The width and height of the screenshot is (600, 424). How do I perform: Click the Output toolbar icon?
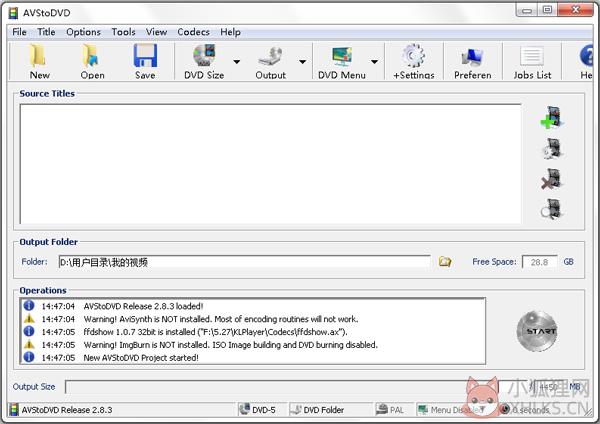pyautogui.click(x=270, y=57)
